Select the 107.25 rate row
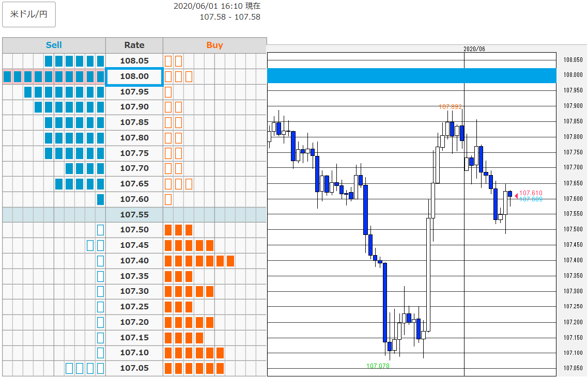 pyautogui.click(x=134, y=307)
